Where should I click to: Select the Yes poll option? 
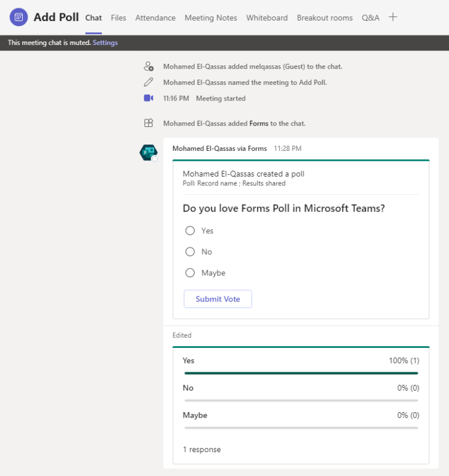190,230
